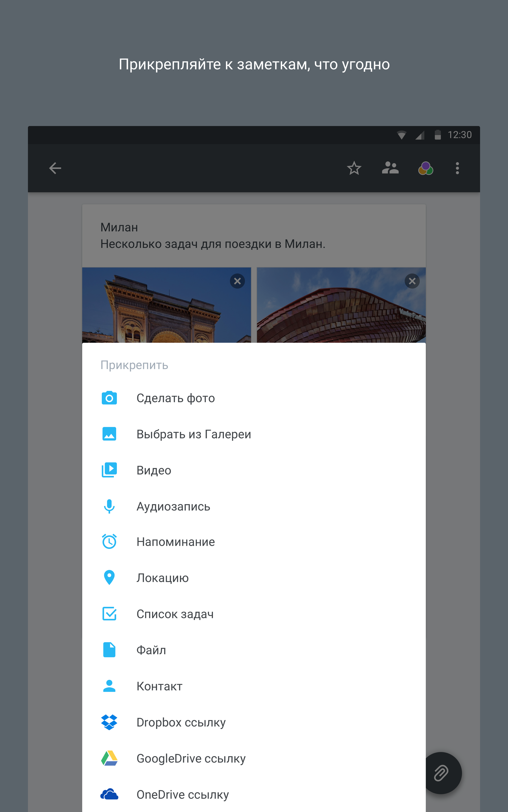Tap the location pin icon
Image resolution: width=508 pixels, height=812 pixels.
(x=109, y=578)
